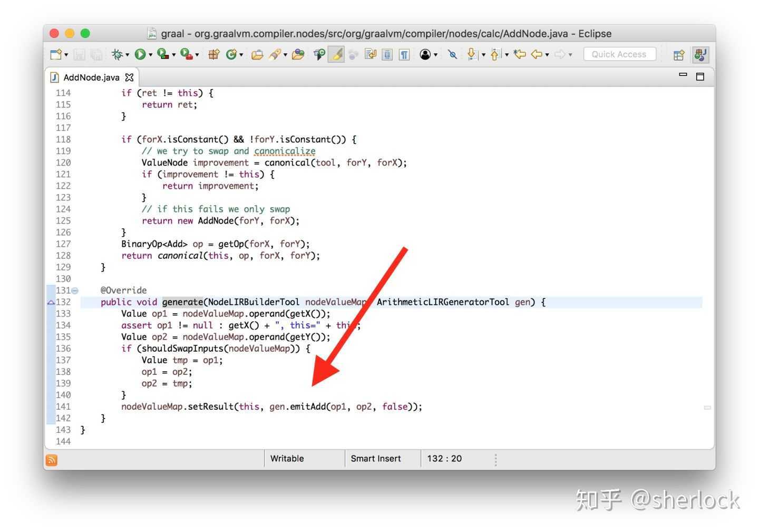Image resolution: width=759 pixels, height=532 pixels.
Task: Close the AddNode.java tab
Action: click(129, 78)
